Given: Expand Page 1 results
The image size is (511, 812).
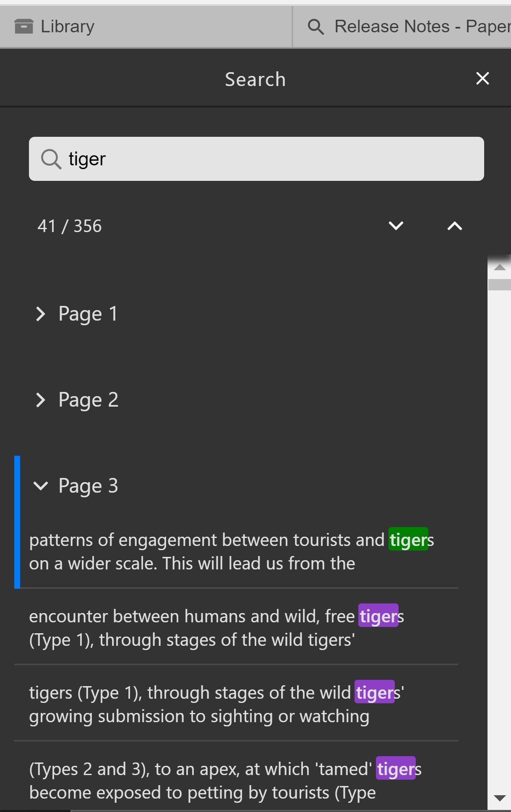Looking at the screenshot, I should click(x=41, y=314).
